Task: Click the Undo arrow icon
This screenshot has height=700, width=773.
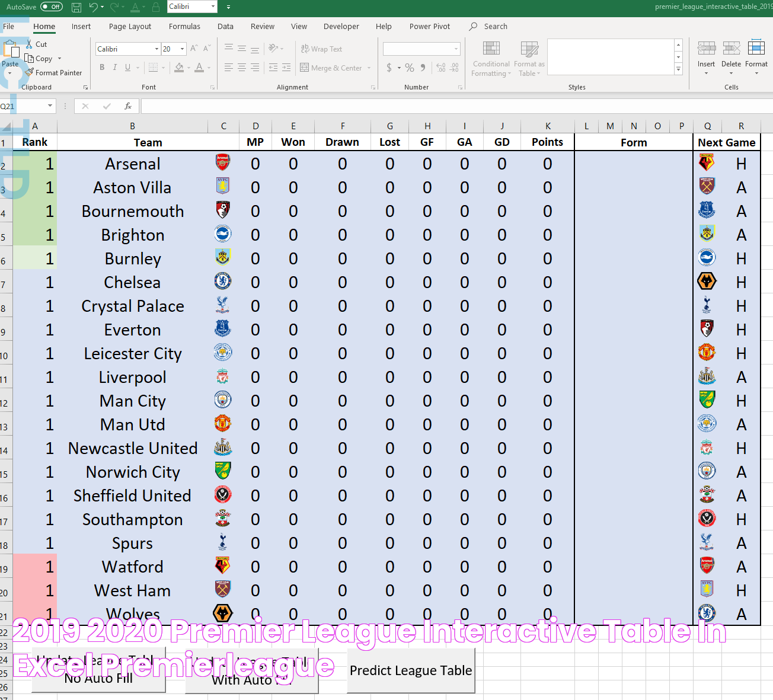Action: (93, 7)
